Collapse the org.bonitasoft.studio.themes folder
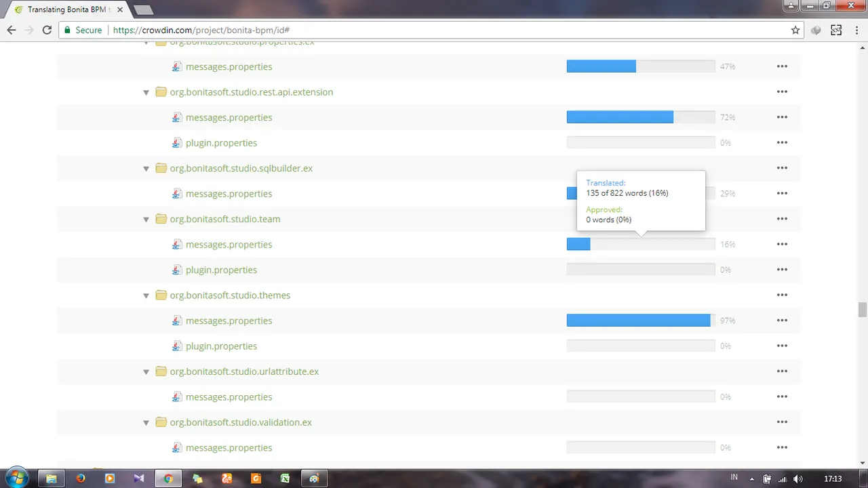 (146, 296)
